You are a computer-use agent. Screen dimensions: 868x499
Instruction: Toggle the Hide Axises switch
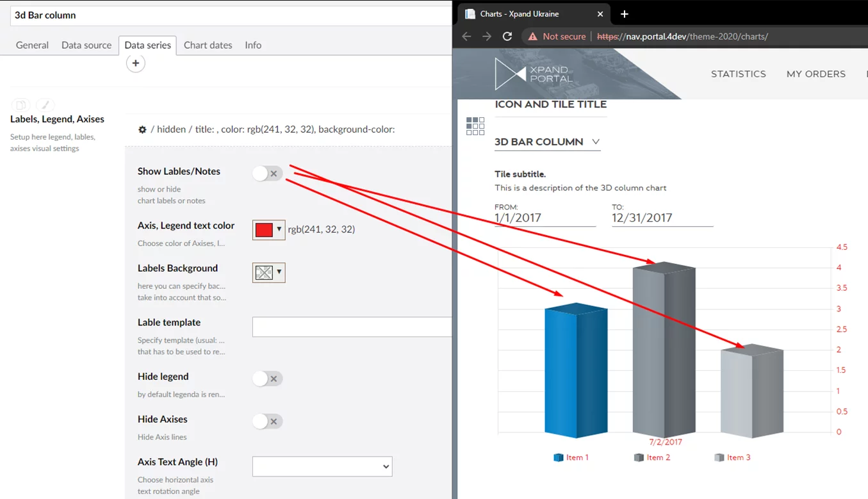267,421
